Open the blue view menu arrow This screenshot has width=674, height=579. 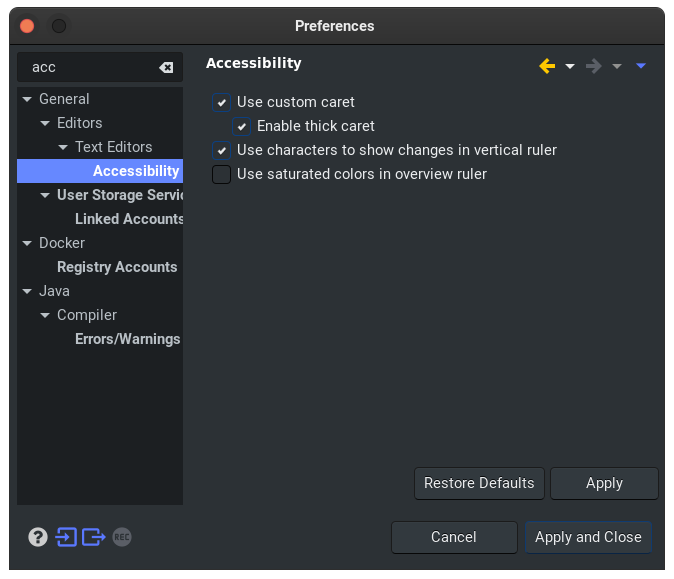641,66
